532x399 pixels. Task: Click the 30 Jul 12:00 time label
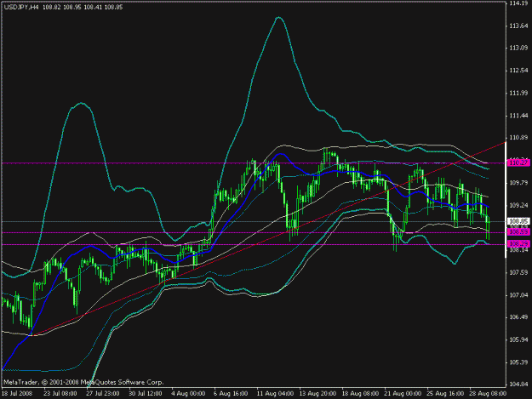click(146, 394)
